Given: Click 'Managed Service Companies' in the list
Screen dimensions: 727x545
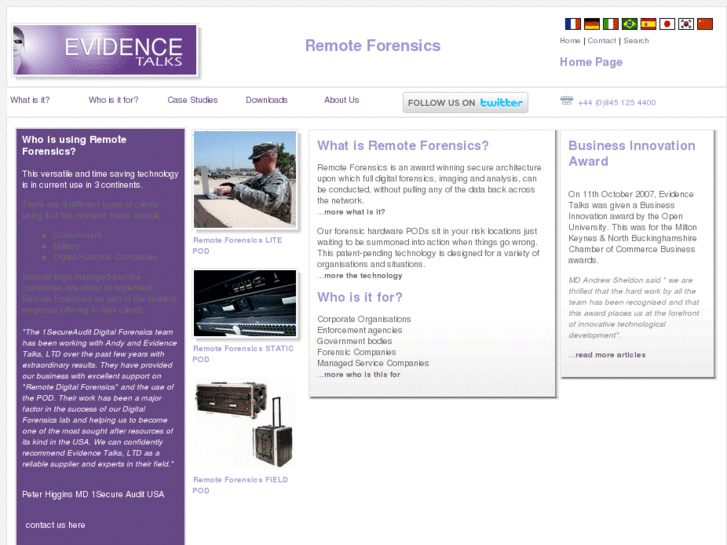Looking at the screenshot, I should (373, 363).
